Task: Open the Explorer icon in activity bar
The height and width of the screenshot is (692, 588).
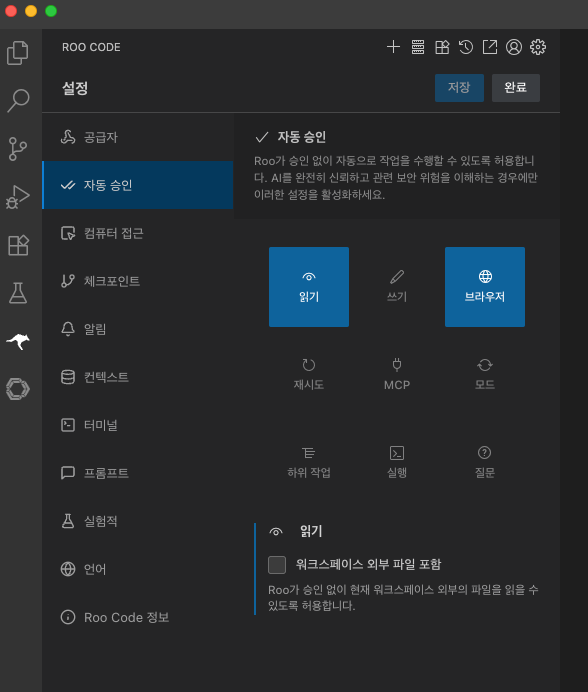Action: click(18, 53)
